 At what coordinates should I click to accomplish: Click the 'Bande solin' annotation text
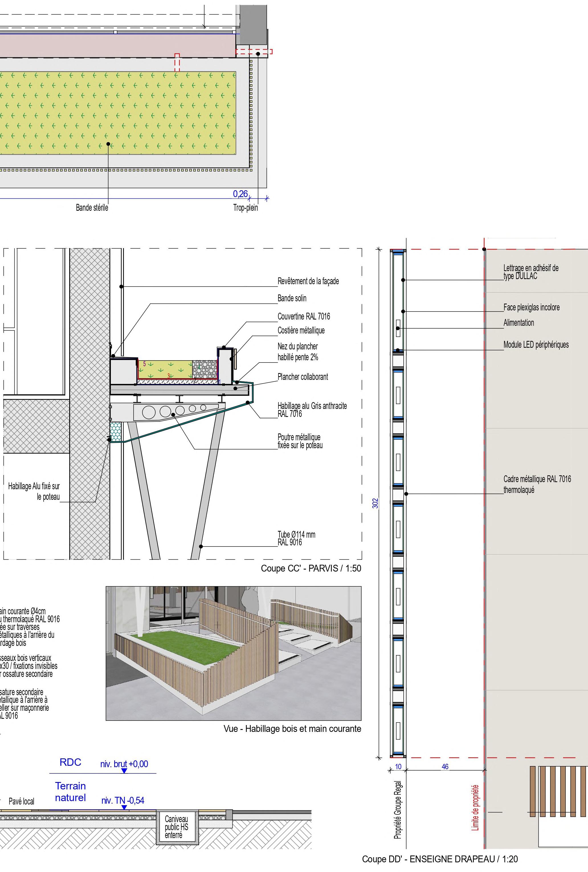292,298
